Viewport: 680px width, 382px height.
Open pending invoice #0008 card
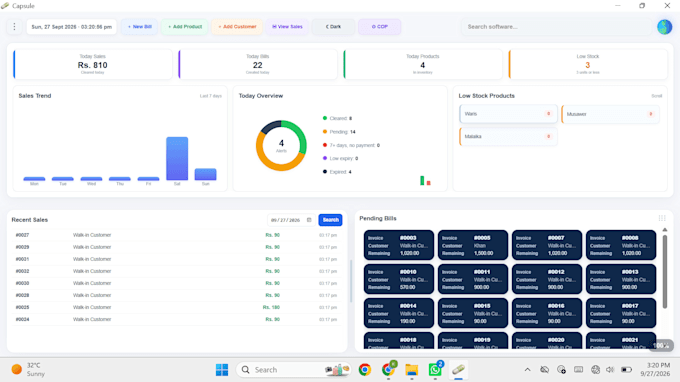(621, 245)
